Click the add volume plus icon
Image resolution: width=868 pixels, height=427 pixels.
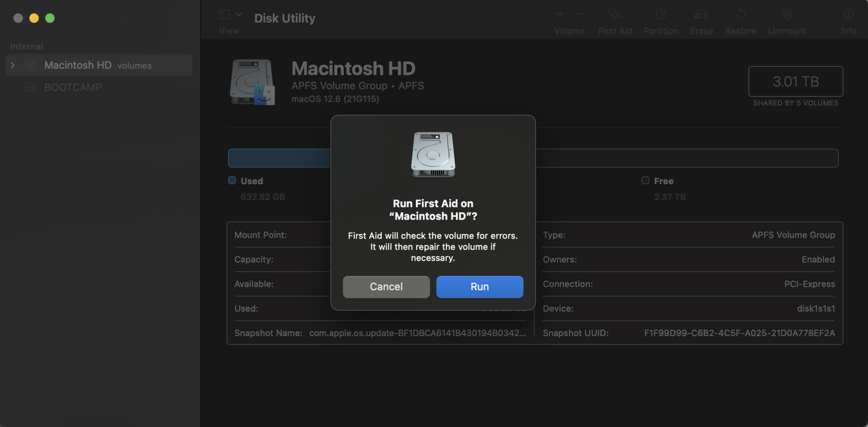tap(560, 14)
